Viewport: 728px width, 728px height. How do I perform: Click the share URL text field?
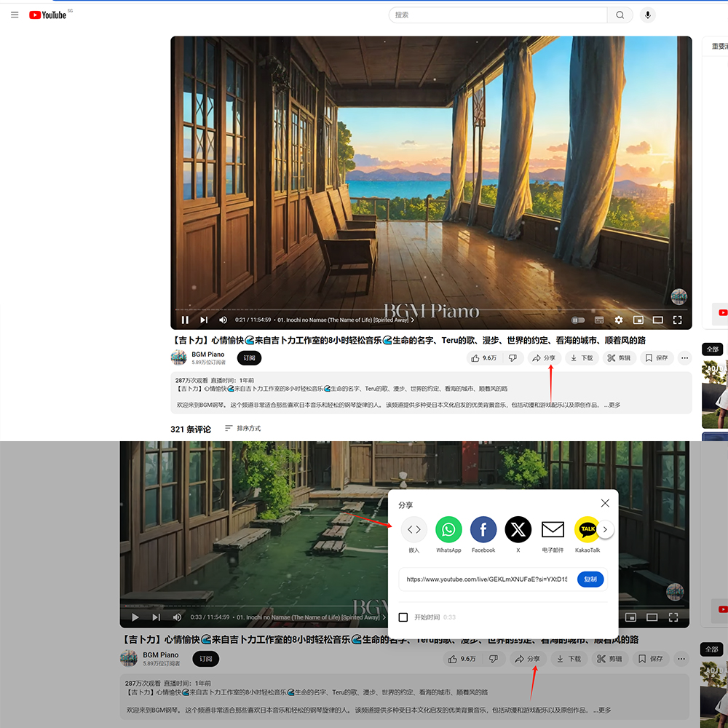click(x=486, y=579)
